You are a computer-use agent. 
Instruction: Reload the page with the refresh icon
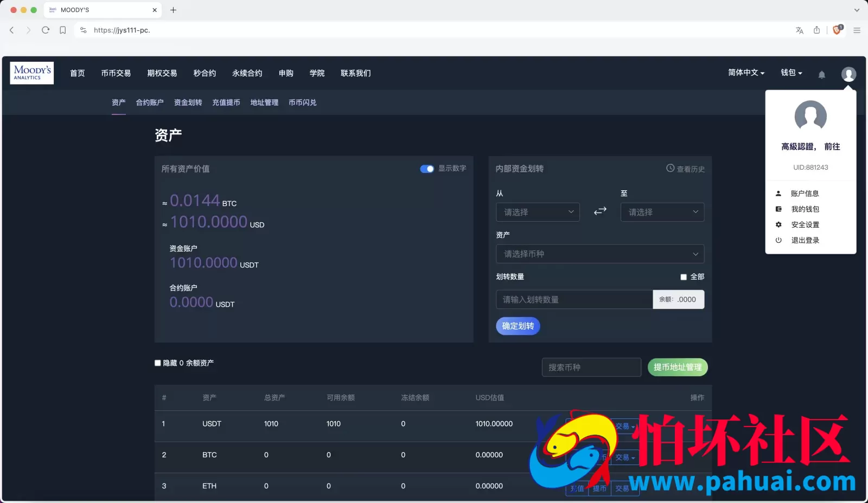46,30
